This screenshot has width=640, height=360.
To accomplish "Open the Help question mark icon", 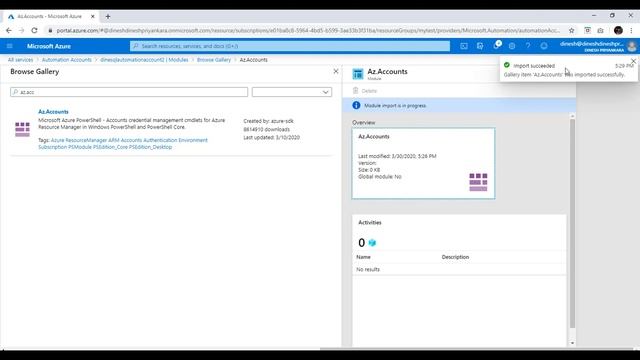I will click(528, 46).
